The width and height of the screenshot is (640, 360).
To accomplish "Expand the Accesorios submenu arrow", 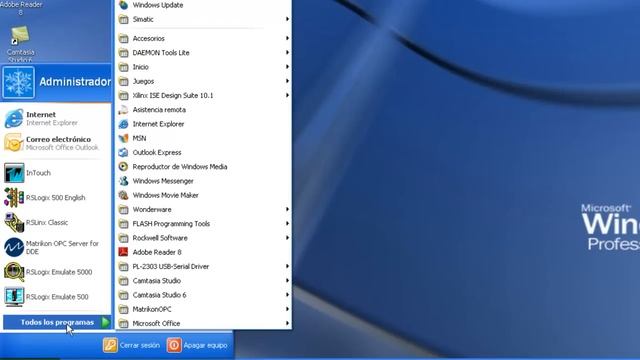I will 287,38.
